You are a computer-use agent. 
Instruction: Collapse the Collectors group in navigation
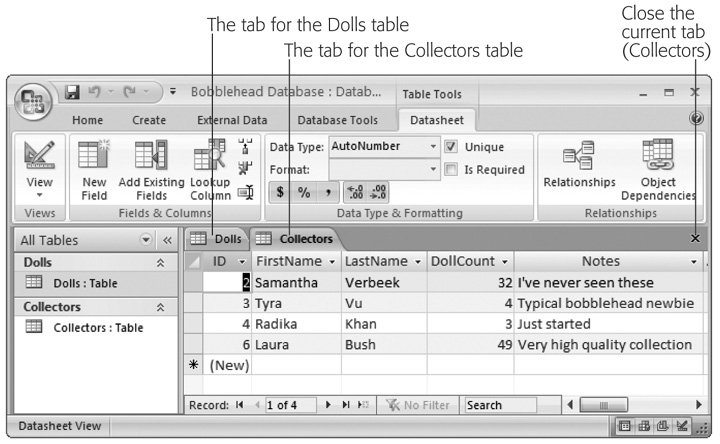point(160,307)
